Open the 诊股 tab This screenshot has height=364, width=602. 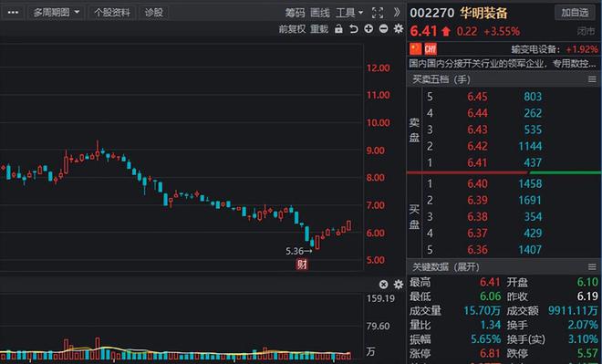click(153, 13)
